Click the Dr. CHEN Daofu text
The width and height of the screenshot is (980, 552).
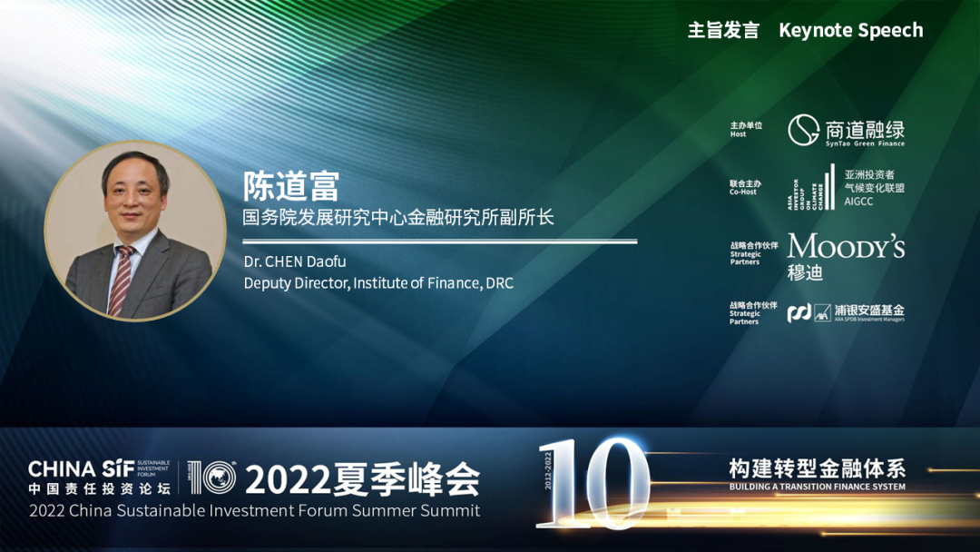tap(294, 261)
